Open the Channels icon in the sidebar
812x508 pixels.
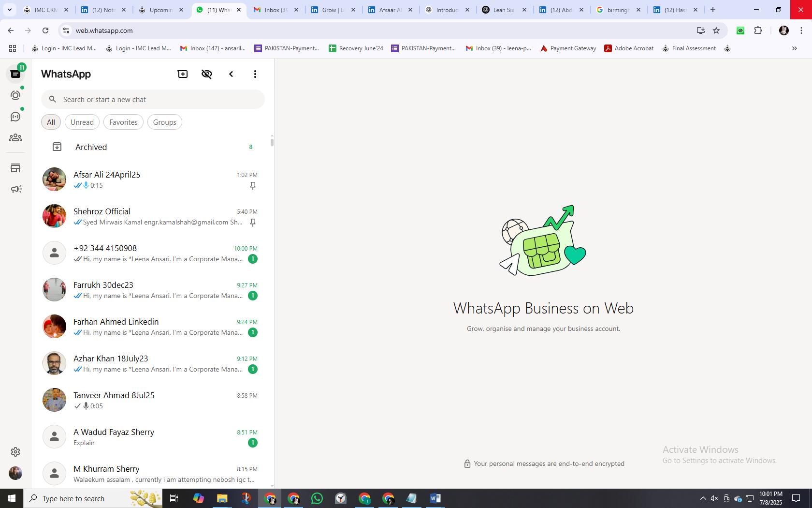(x=15, y=117)
